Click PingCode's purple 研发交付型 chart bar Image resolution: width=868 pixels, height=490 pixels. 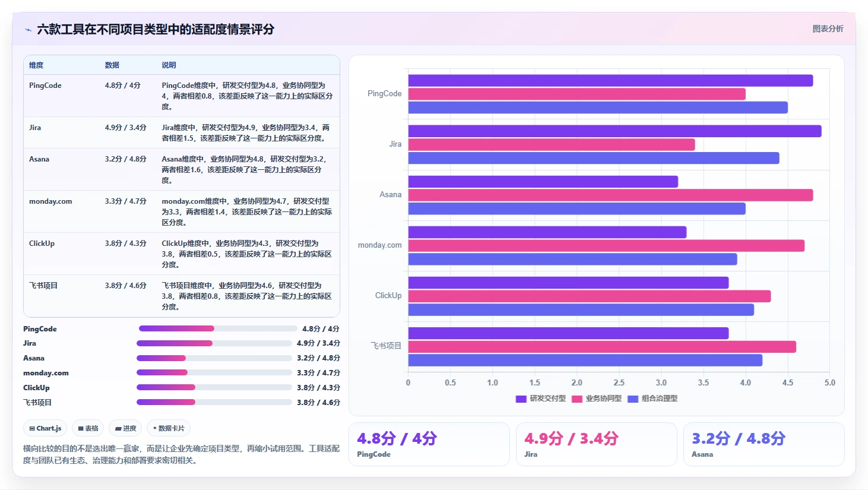point(610,81)
